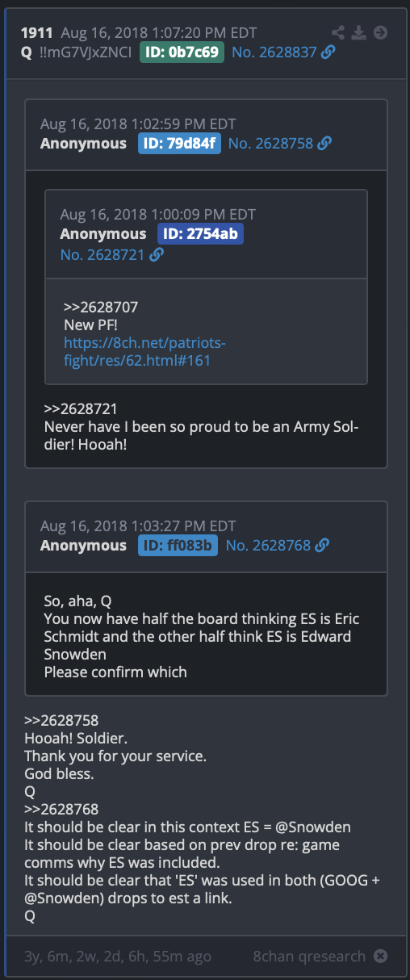Click chain link icon beside No. 2628721

pyautogui.click(x=157, y=254)
